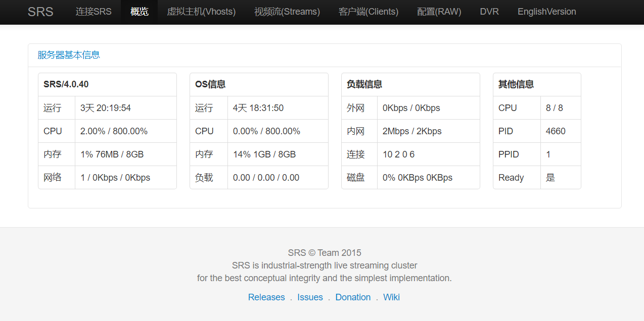Click the 网络 row label
644x321 pixels.
53,178
